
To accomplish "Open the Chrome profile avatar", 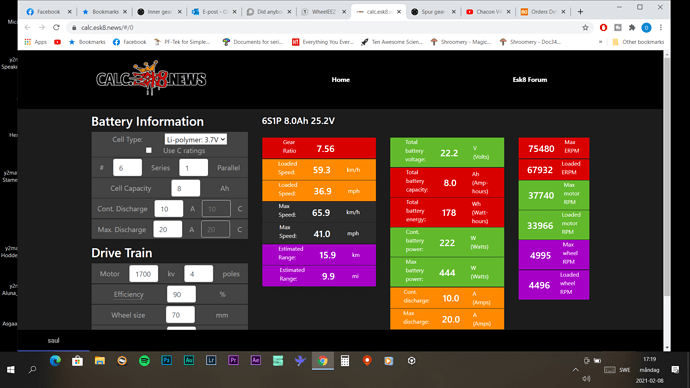I will [646, 27].
